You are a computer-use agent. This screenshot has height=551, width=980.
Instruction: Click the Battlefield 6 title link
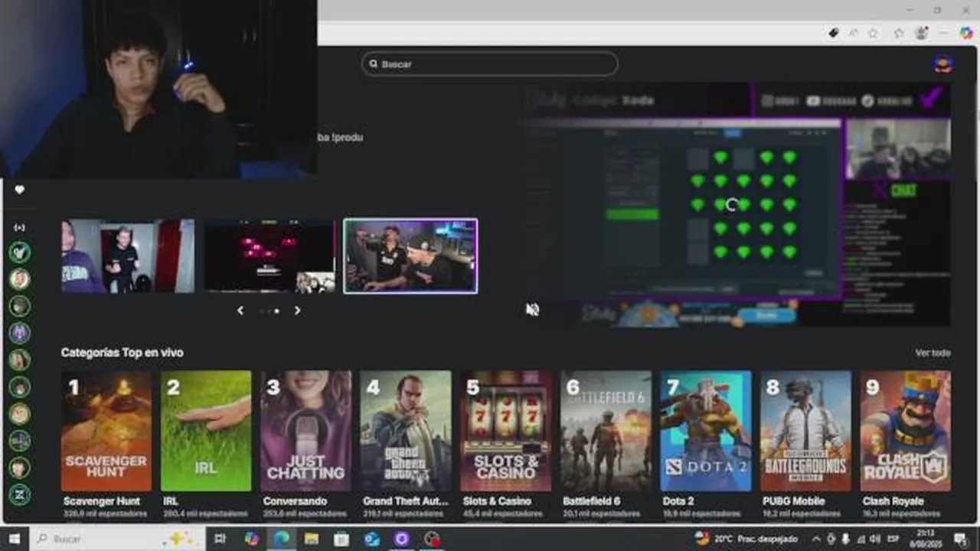pos(591,501)
